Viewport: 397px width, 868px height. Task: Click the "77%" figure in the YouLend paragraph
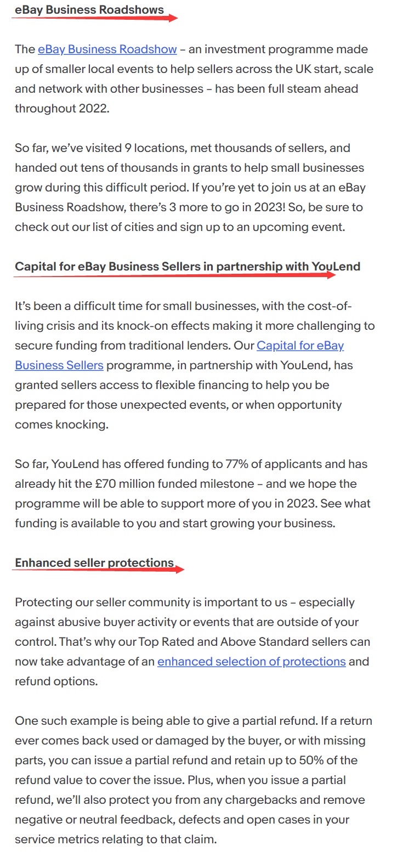tap(237, 464)
